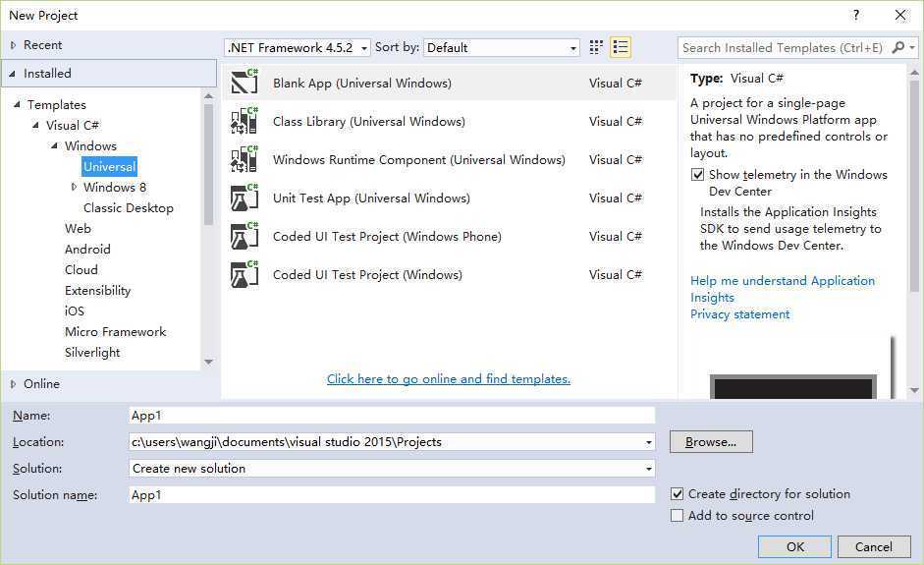
Task: Close the New Project dialog
Action: tap(900, 15)
